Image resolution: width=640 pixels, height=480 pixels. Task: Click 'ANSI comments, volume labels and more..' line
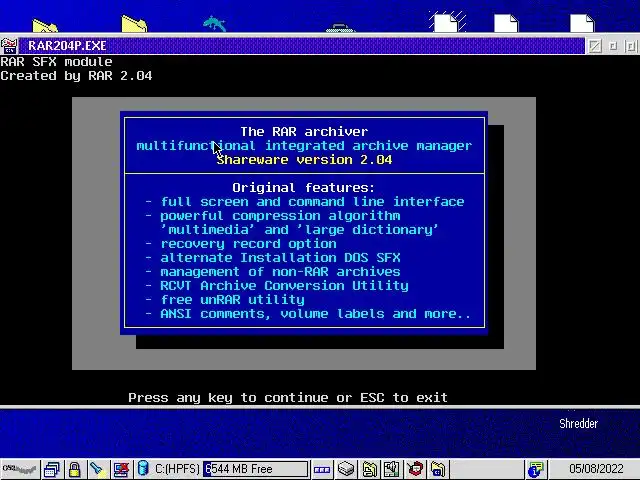click(x=316, y=313)
